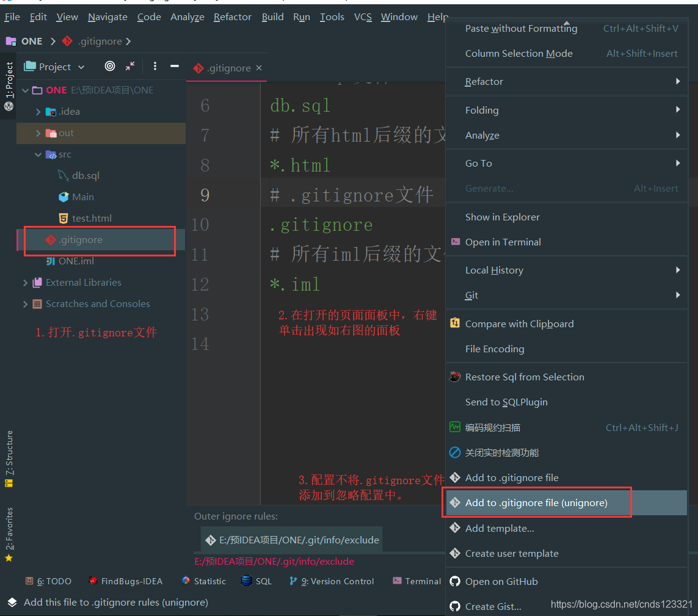Viewport: 698px width, 616px height.
Task: Open the VCS menu
Action: tap(363, 16)
